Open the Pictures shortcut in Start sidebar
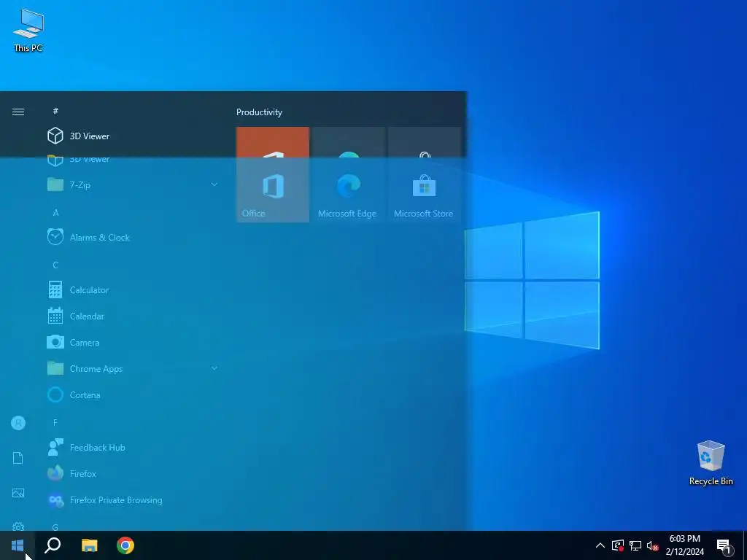Viewport: 747px width, 560px height. [x=18, y=494]
